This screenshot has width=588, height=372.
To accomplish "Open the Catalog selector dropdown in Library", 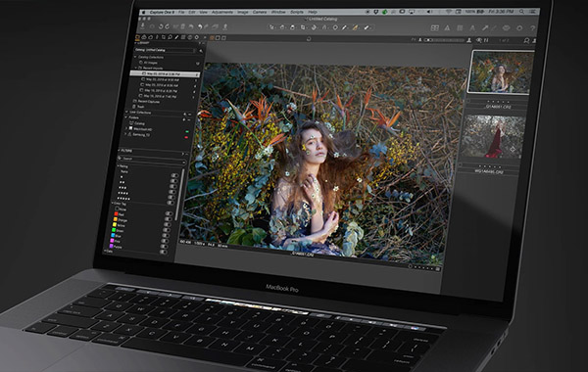I will 165,50.
